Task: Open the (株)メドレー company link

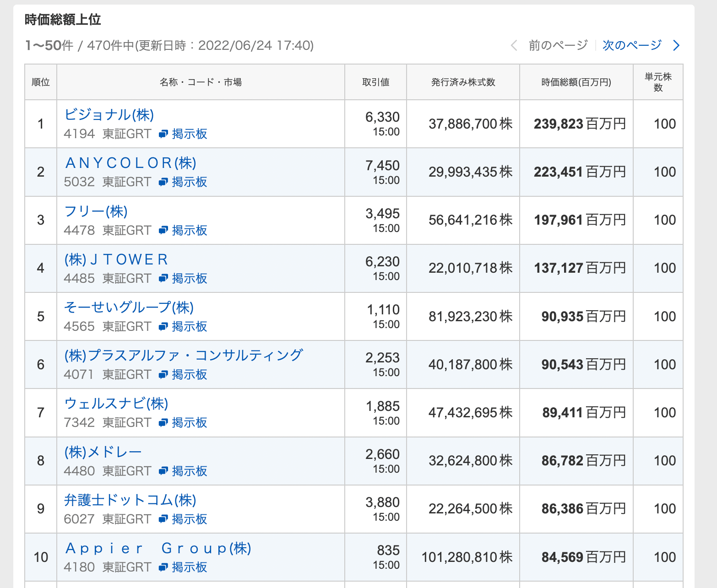Action: tap(103, 452)
